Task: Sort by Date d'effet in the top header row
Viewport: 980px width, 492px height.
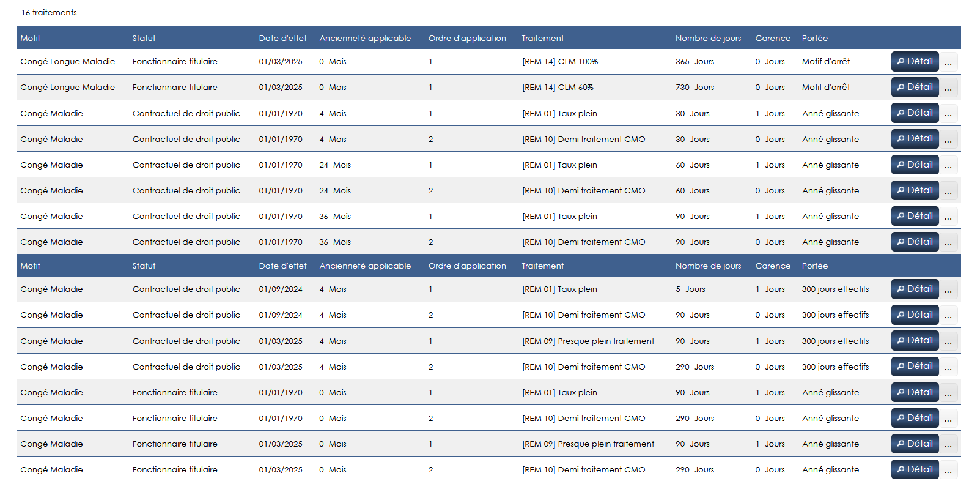Action: 282,38
